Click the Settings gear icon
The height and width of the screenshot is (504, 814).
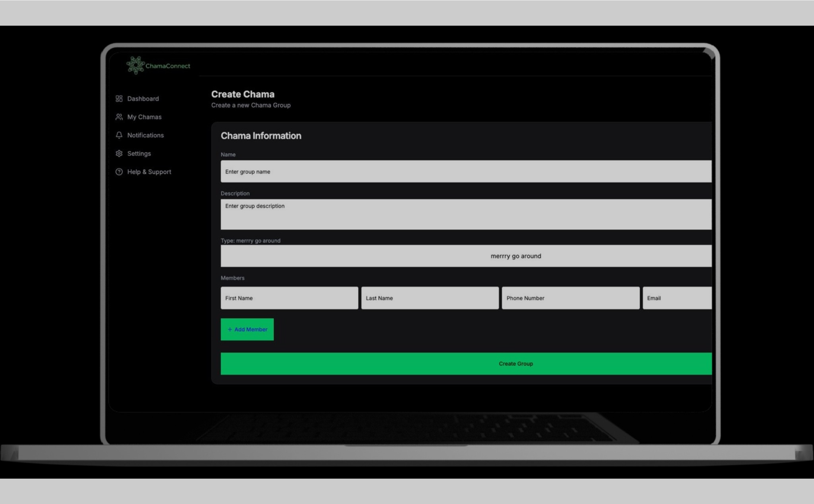pos(119,153)
